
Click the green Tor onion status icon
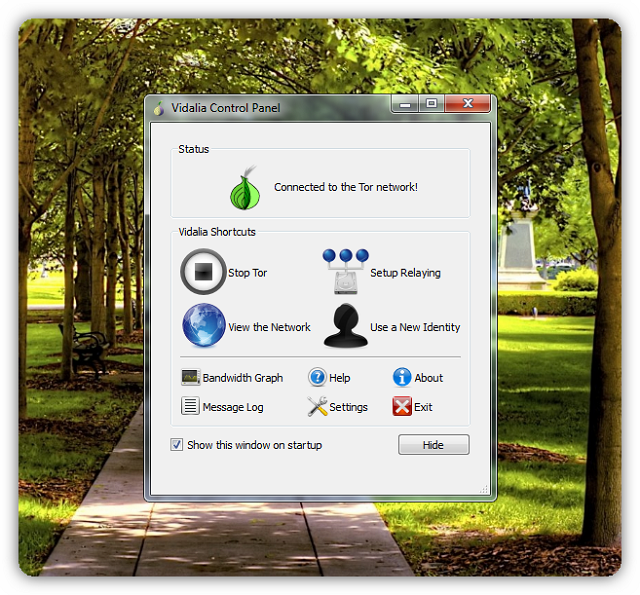245,188
